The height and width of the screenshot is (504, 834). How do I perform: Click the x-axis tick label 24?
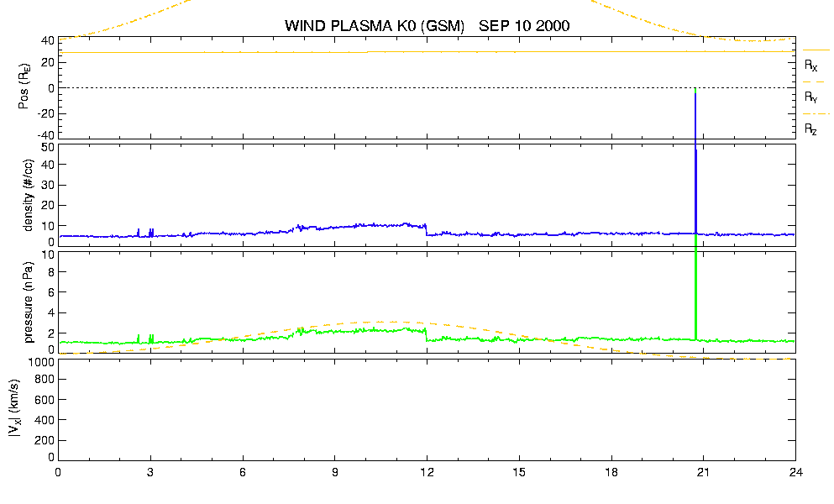[x=795, y=472]
